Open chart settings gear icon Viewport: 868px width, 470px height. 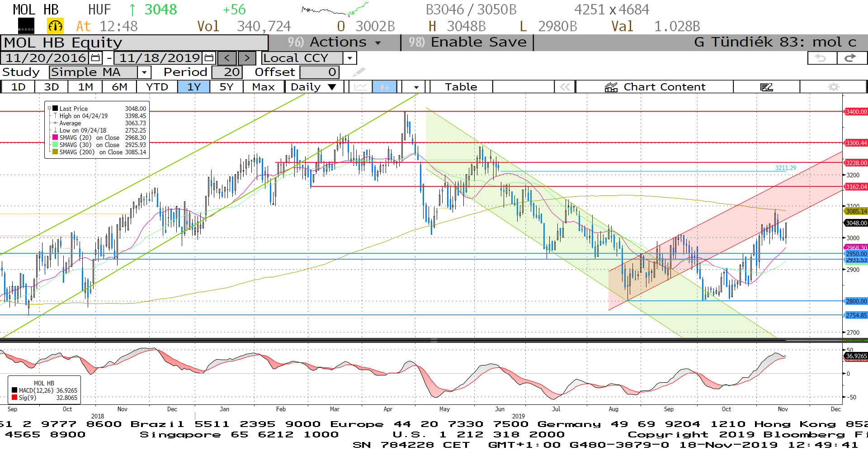(833, 87)
